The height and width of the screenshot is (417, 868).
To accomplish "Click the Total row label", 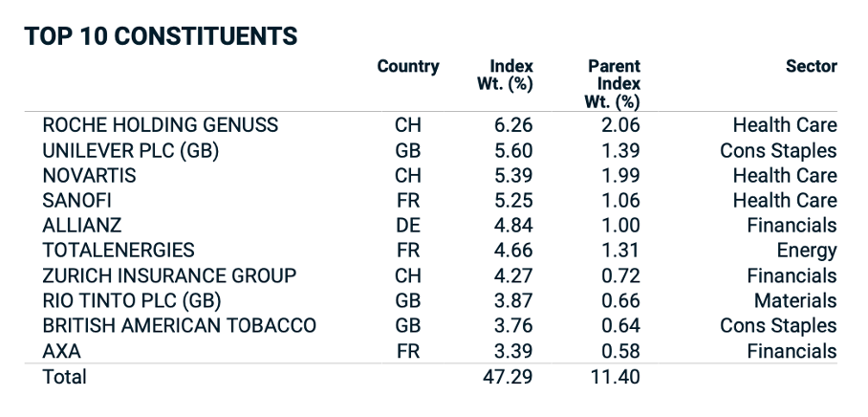I will (x=64, y=377).
